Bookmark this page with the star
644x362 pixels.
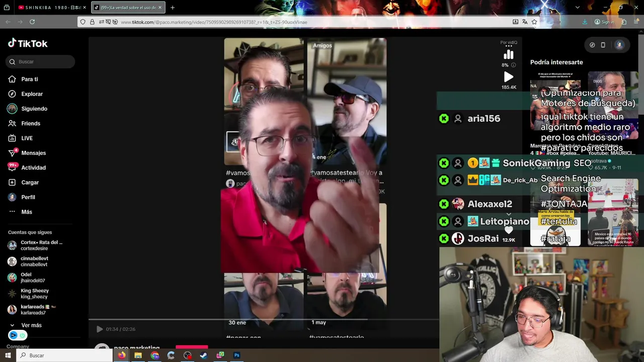(534, 22)
